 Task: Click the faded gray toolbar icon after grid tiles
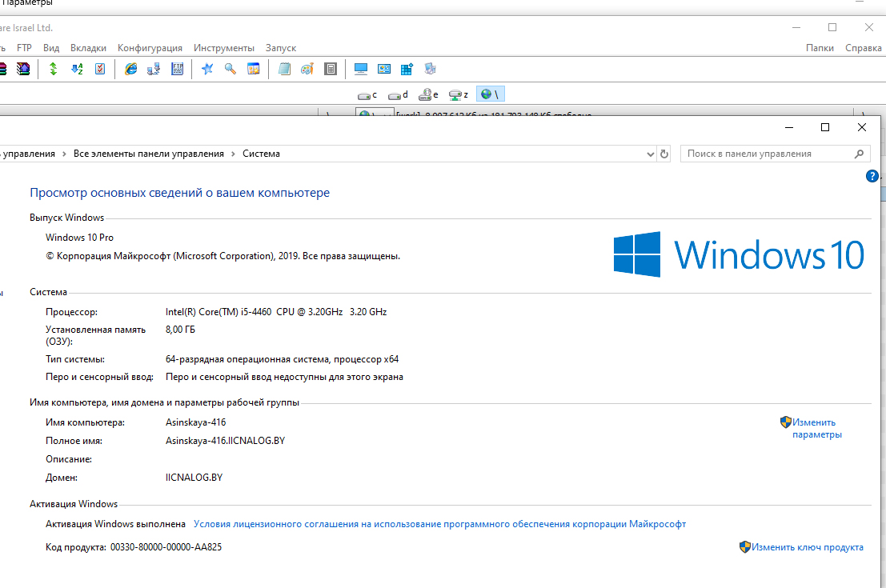[x=430, y=69]
